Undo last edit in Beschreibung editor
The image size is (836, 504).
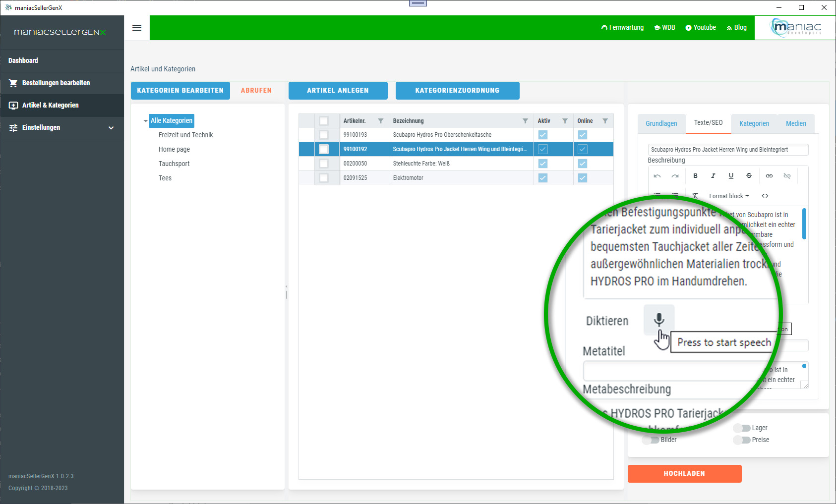(657, 176)
